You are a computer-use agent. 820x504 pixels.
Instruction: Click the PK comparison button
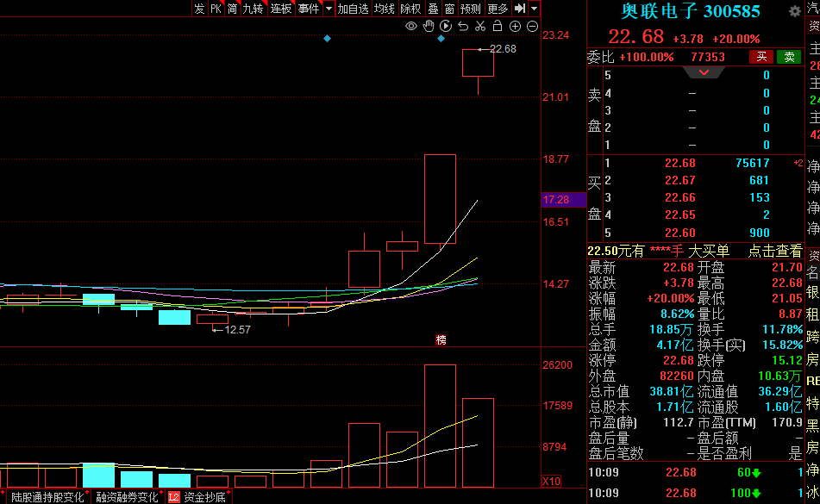[216, 9]
